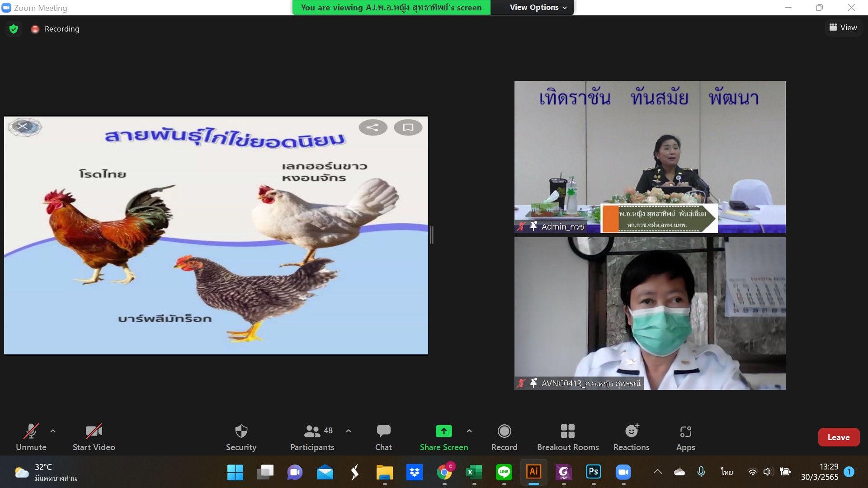The width and height of the screenshot is (868, 488).
Task: Expand audio options arrow next to Unmute
Action: point(53,431)
